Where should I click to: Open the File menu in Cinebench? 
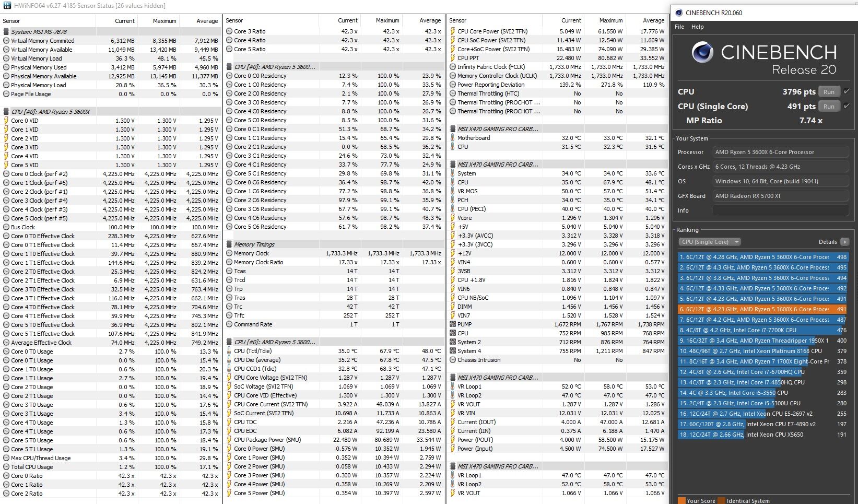[x=679, y=27]
